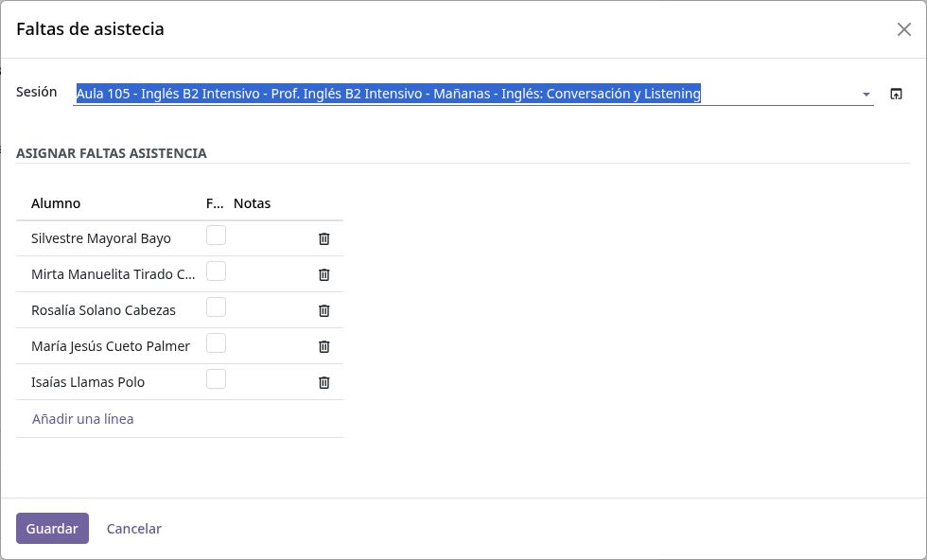This screenshot has height=560, width=927.
Task: Delete the María Jesús Cueto Palmer row
Action: tap(324, 347)
